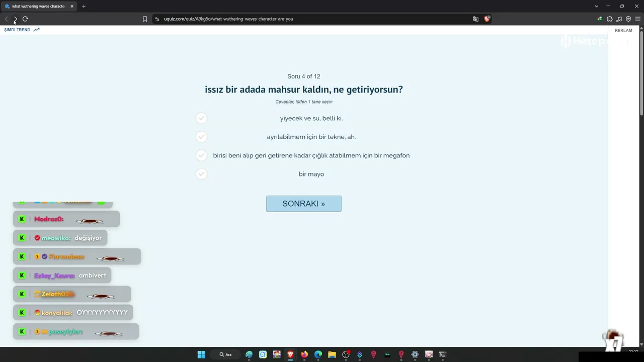Click the answer text 'bir mayo'
Viewport: 644px width, 362px height.
pyautogui.click(x=311, y=174)
